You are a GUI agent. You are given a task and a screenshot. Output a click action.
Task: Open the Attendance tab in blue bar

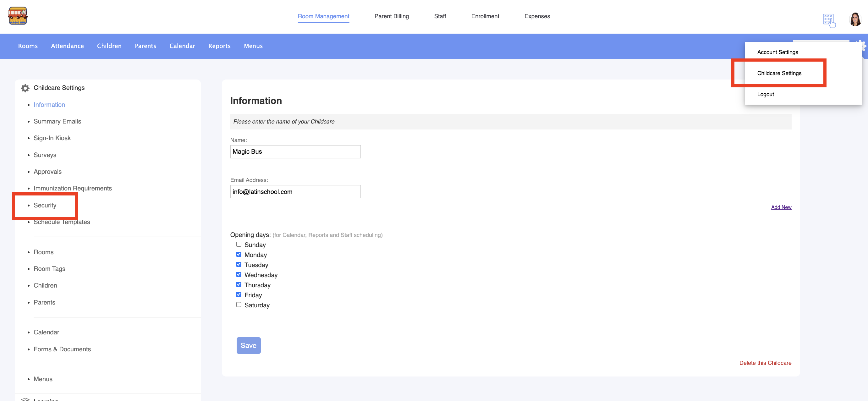(67, 46)
